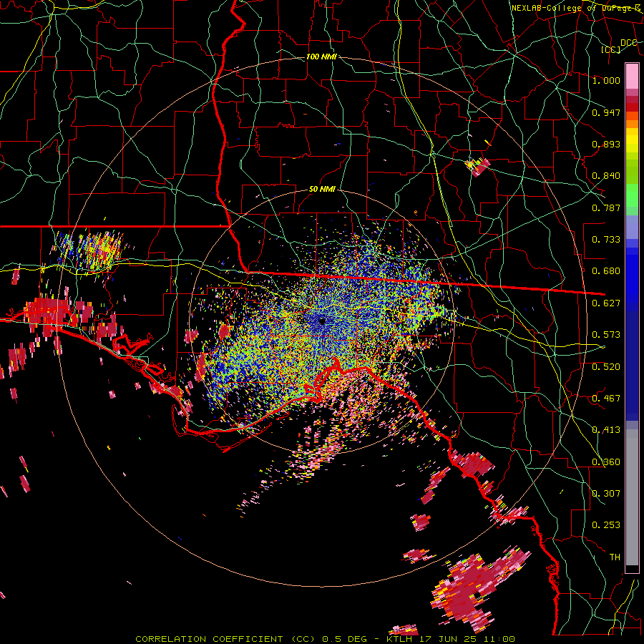Select the 1.000 scale value

tap(606, 80)
